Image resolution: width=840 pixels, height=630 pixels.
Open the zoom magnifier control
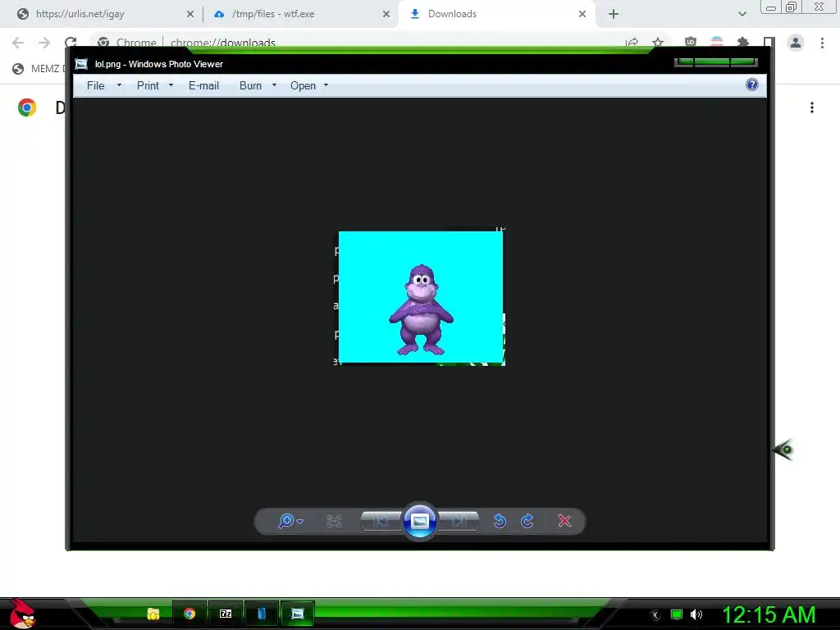[286, 521]
